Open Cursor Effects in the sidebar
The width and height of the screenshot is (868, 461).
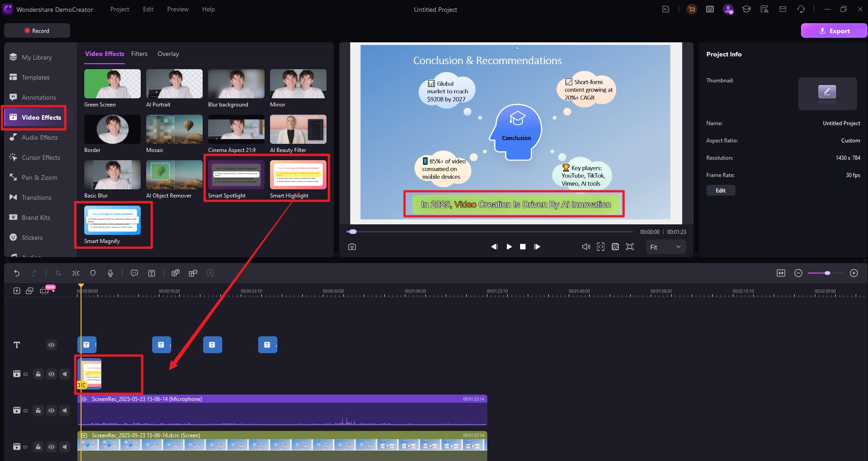(41, 157)
